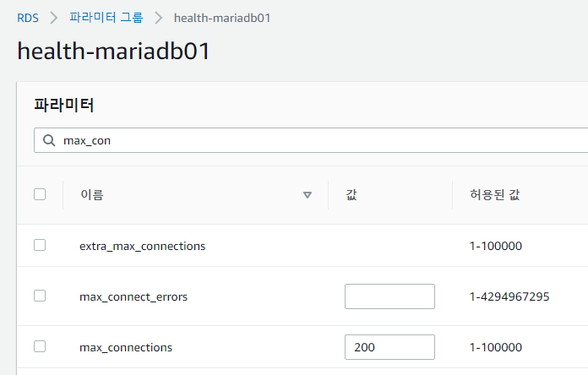
Task: Click breadcrumb chevron before health-mariadb01
Action: pyautogui.click(x=158, y=17)
